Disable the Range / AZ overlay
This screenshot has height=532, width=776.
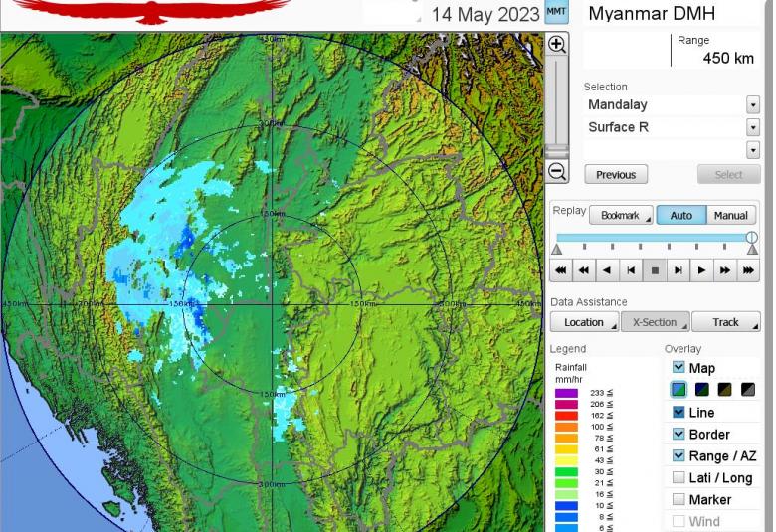pyautogui.click(x=679, y=455)
